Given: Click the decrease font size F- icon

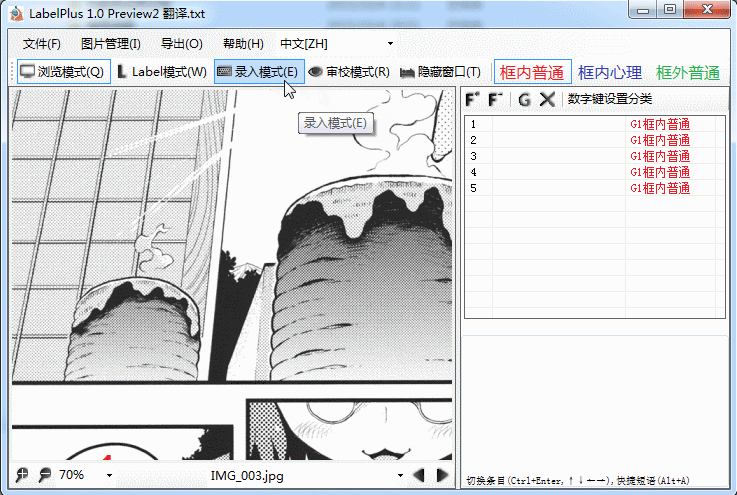Looking at the screenshot, I should [496, 99].
